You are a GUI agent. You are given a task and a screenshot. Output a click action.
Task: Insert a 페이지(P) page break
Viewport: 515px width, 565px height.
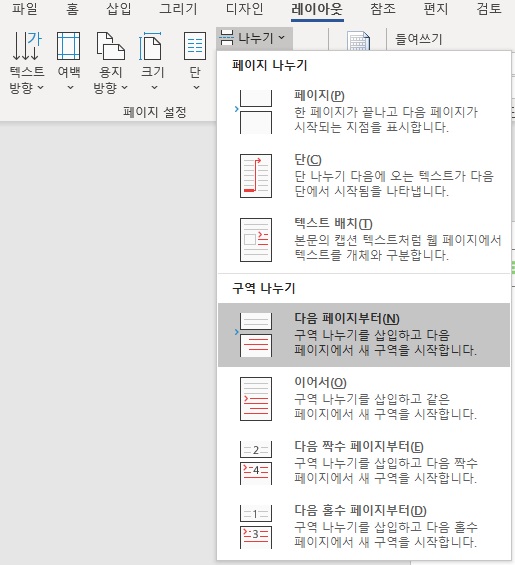(x=364, y=112)
